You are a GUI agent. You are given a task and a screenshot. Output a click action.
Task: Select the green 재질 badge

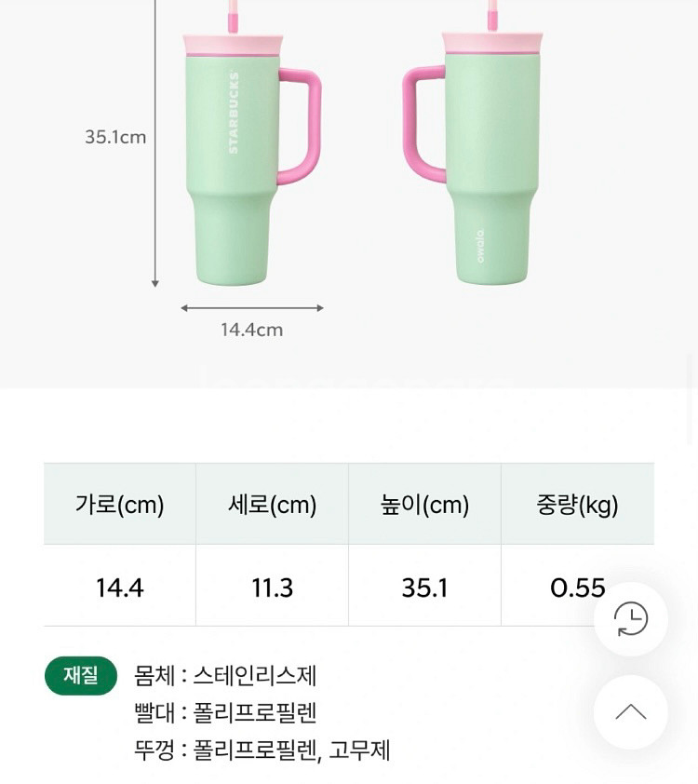tap(81, 676)
